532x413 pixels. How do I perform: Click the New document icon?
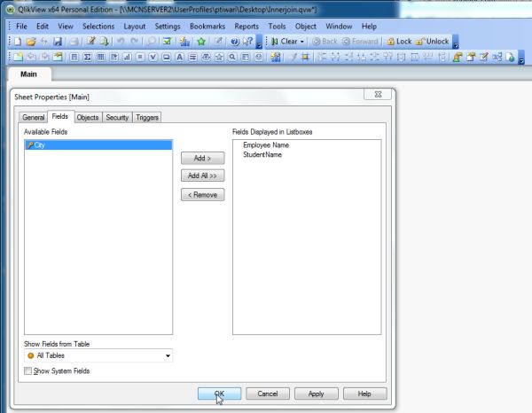pyautogui.click(x=18, y=42)
